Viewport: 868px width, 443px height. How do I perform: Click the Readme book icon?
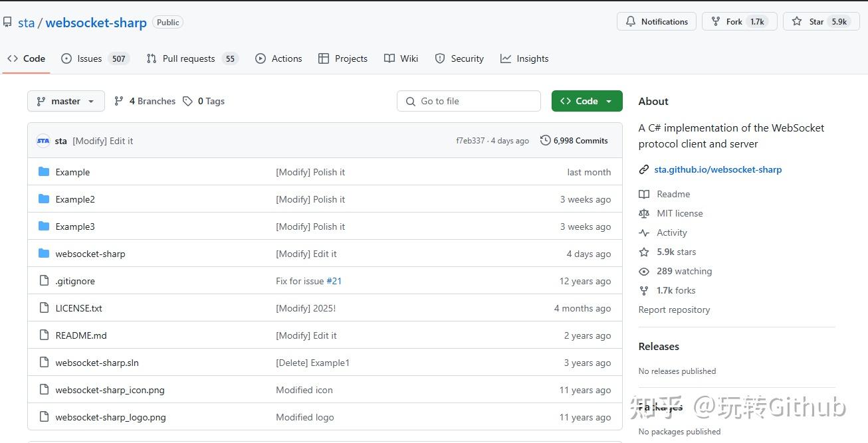(643, 194)
